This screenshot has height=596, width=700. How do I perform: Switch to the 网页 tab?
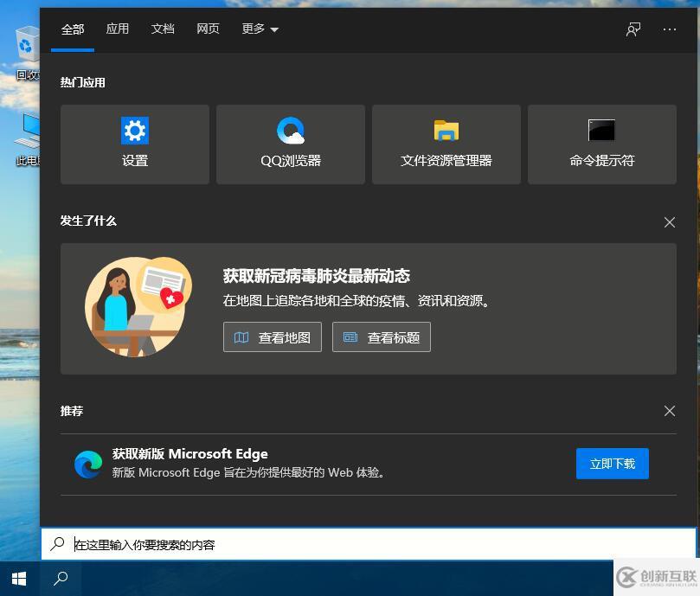[x=208, y=29]
